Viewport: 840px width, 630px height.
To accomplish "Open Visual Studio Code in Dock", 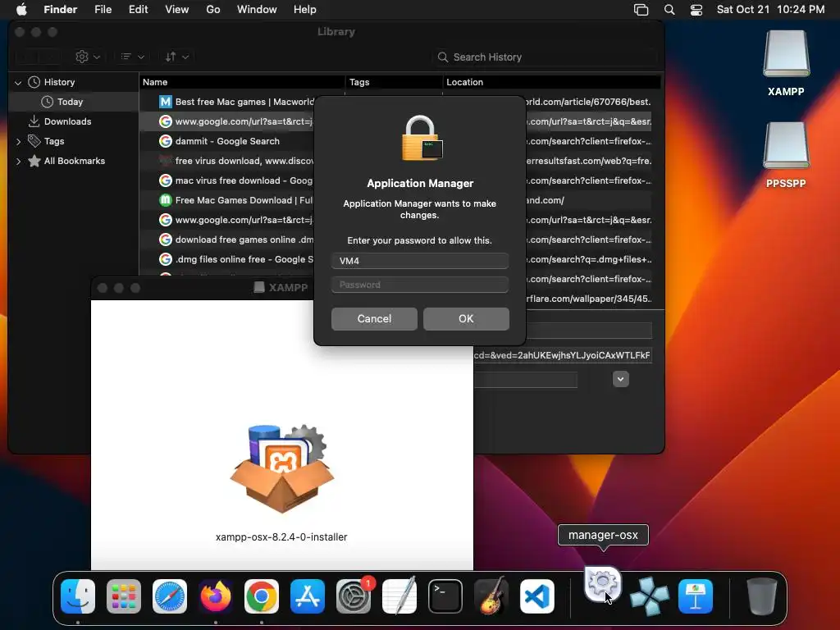I will 536,596.
